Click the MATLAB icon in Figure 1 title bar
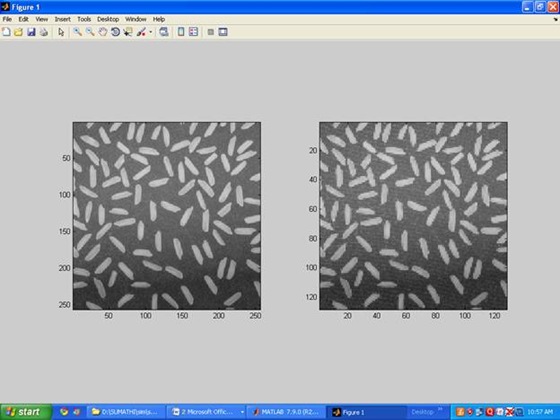 click(x=5, y=7)
